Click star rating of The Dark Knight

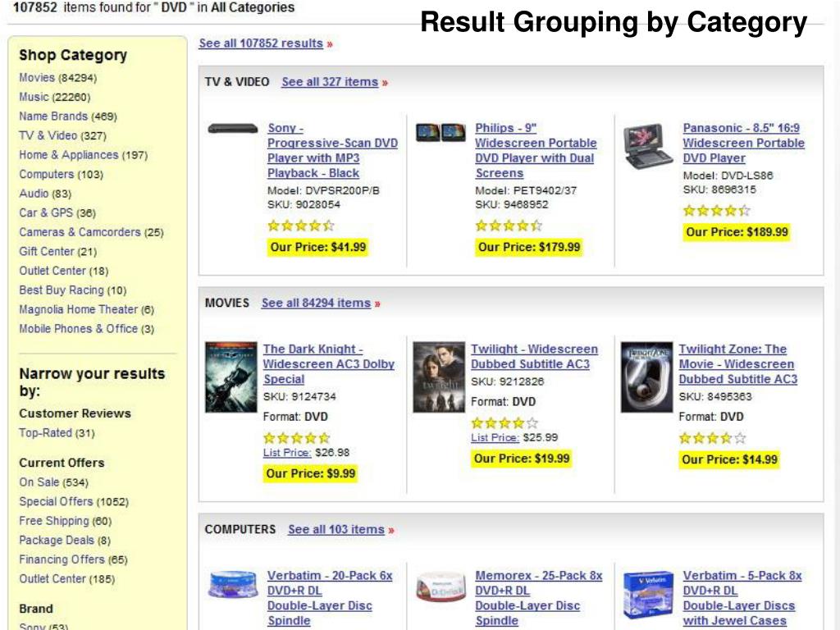pos(296,438)
